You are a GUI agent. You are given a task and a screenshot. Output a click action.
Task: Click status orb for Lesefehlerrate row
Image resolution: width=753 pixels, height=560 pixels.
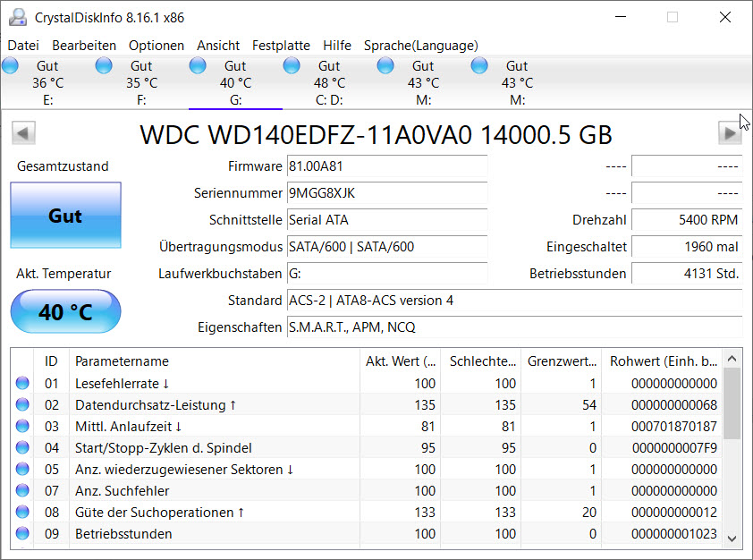click(x=22, y=384)
